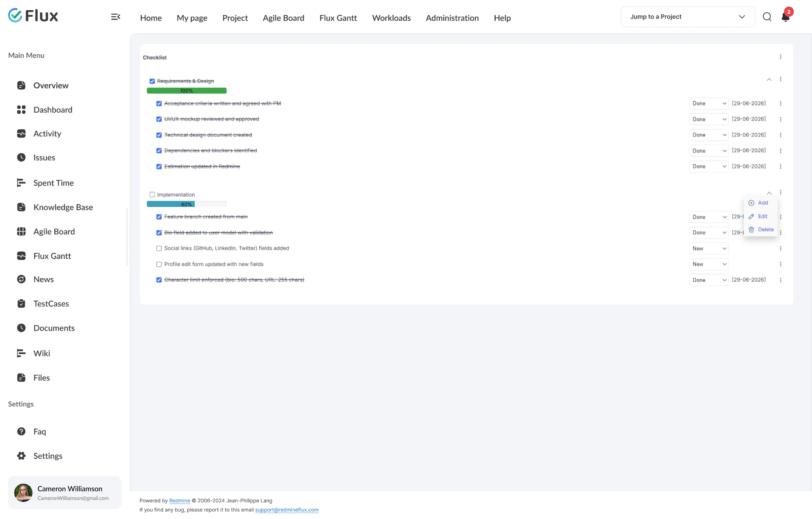Screen dimensions: 812x519
Task: Check the Implementation group checkbox
Action: click(152, 195)
